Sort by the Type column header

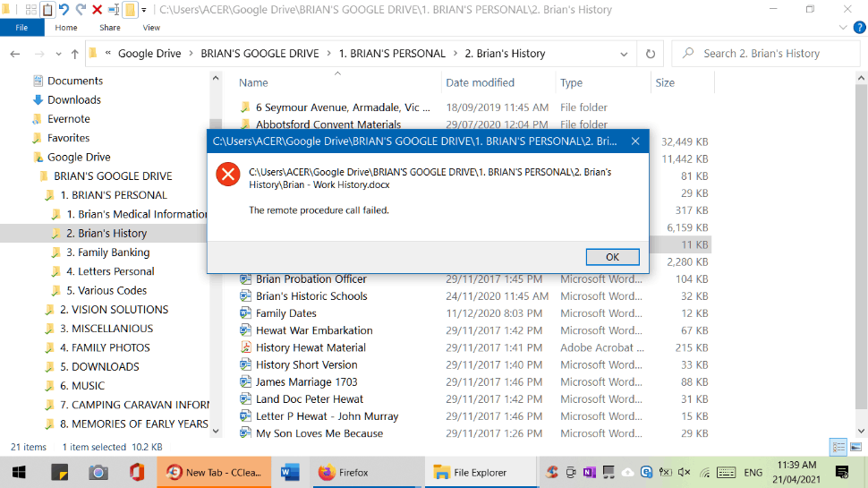click(571, 82)
